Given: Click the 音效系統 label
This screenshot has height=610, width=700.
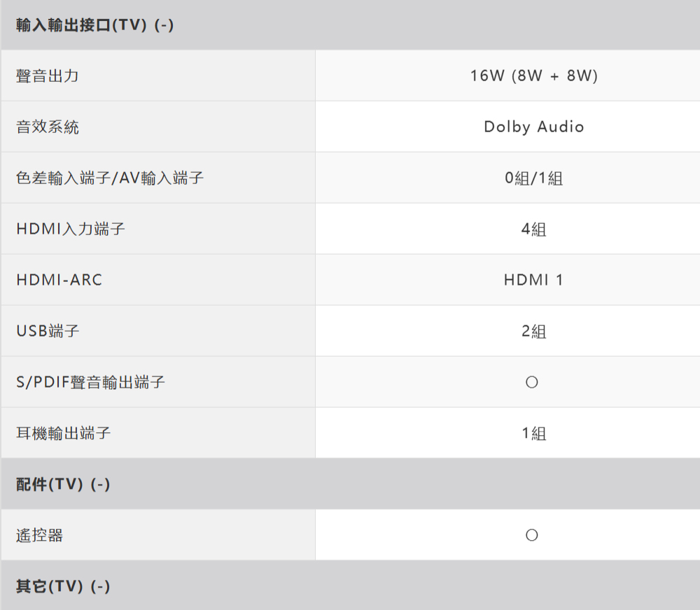Looking at the screenshot, I should tap(48, 127).
